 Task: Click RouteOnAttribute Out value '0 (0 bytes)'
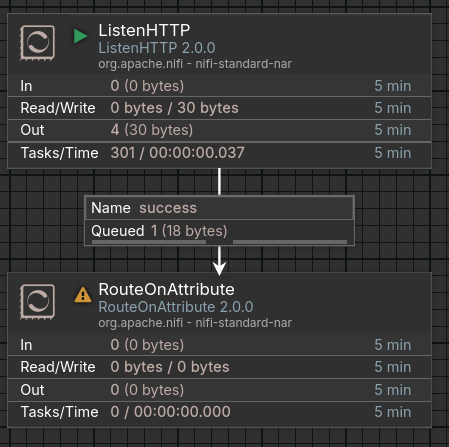(147, 390)
